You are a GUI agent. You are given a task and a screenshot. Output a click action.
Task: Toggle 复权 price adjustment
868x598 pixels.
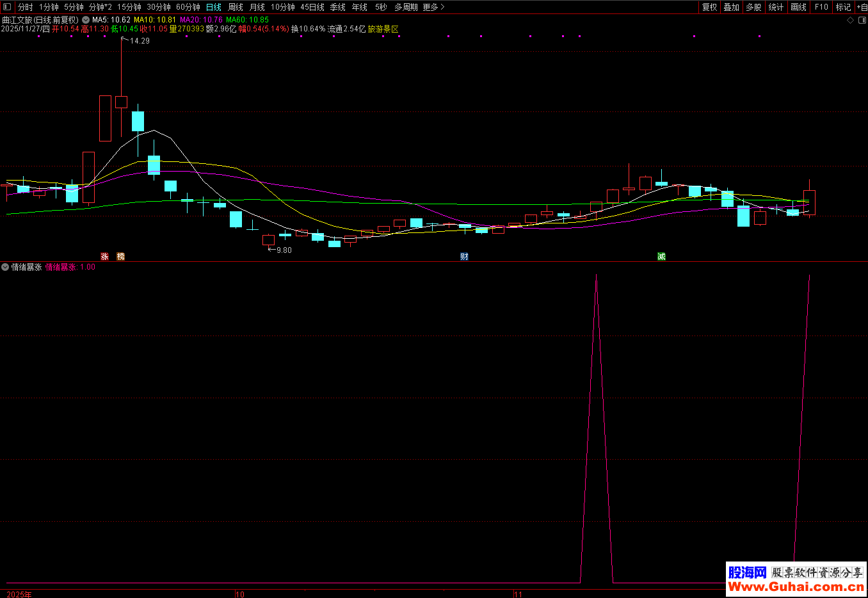click(x=709, y=7)
